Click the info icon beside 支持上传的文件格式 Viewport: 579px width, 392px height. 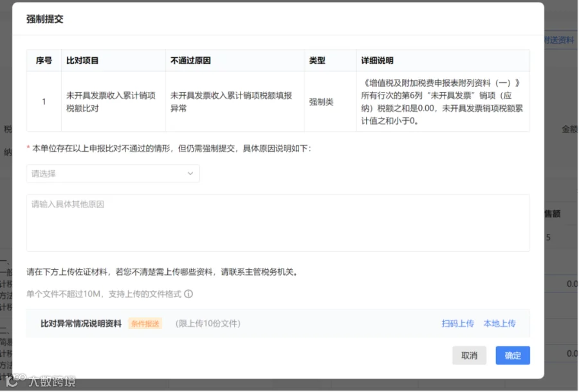(188, 294)
